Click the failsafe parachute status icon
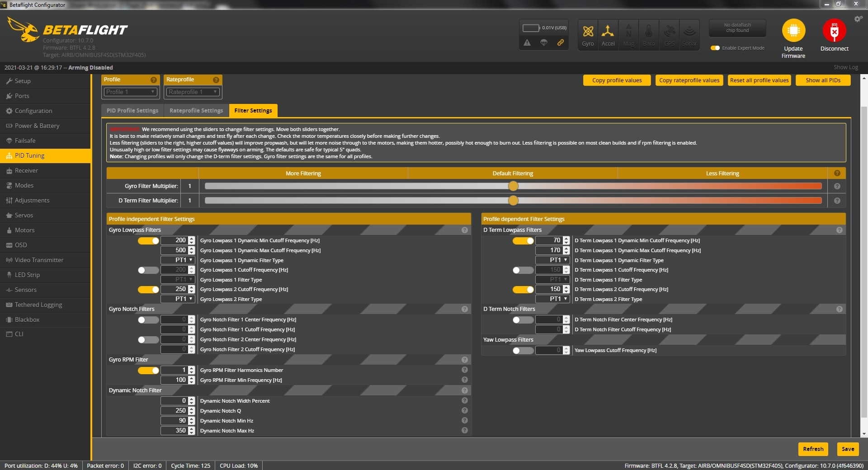The width and height of the screenshot is (868, 470). [544, 42]
